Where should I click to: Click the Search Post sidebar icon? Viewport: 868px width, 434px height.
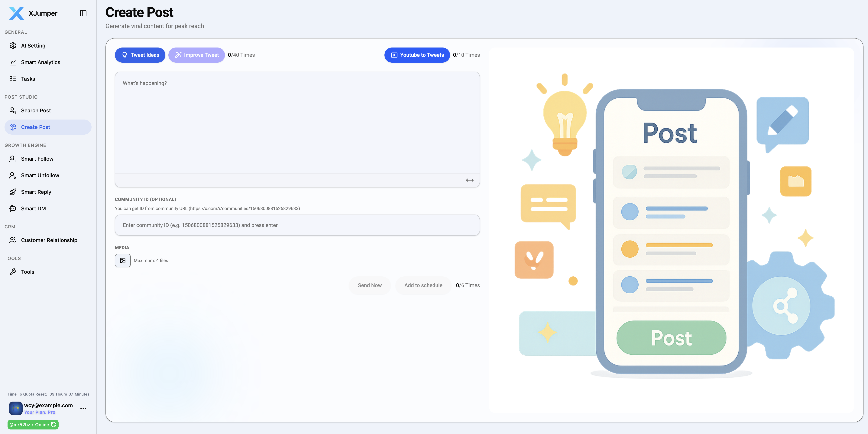[13, 110]
